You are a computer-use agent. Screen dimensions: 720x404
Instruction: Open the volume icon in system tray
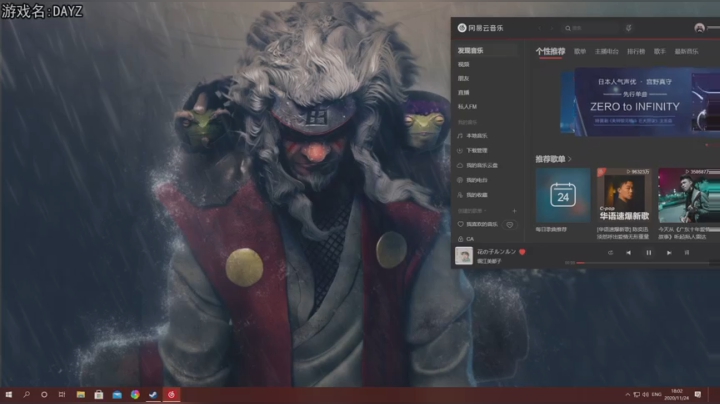(x=645, y=395)
